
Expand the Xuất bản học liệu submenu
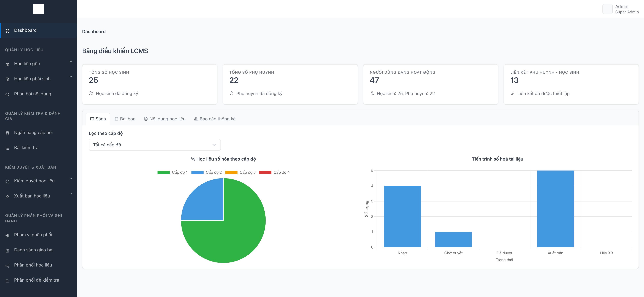pyautogui.click(x=71, y=194)
